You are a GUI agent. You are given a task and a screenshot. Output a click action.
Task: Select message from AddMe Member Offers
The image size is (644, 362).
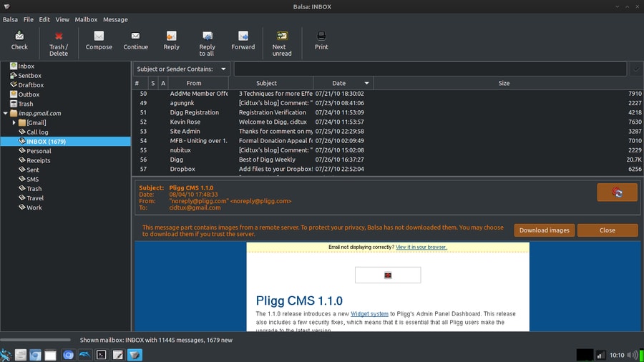[x=388, y=94]
